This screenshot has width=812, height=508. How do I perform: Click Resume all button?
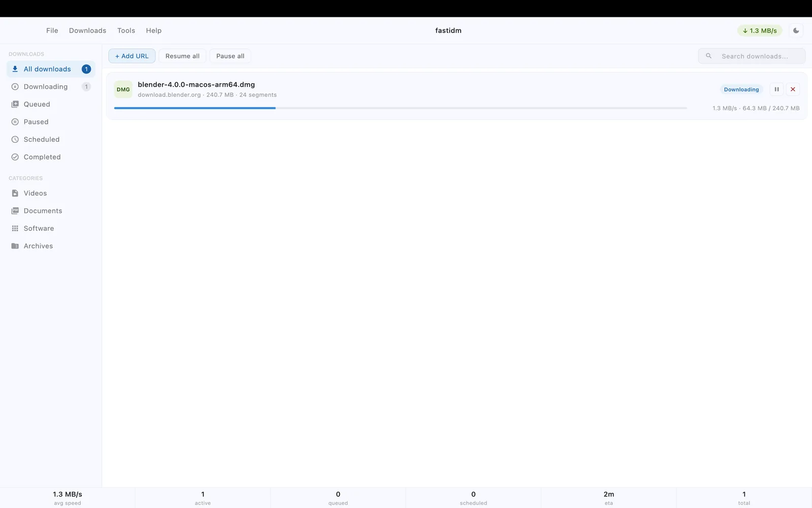(182, 56)
